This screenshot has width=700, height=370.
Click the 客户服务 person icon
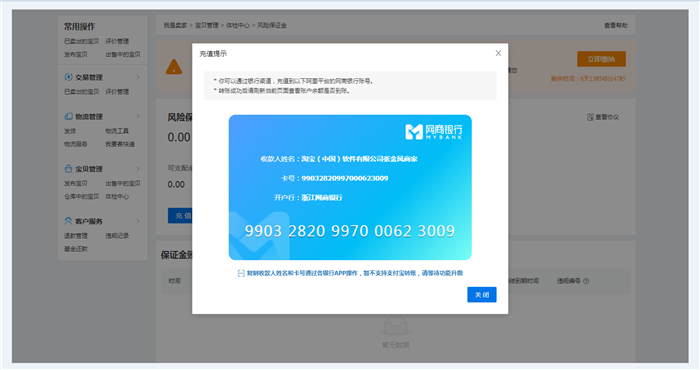[68, 221]
